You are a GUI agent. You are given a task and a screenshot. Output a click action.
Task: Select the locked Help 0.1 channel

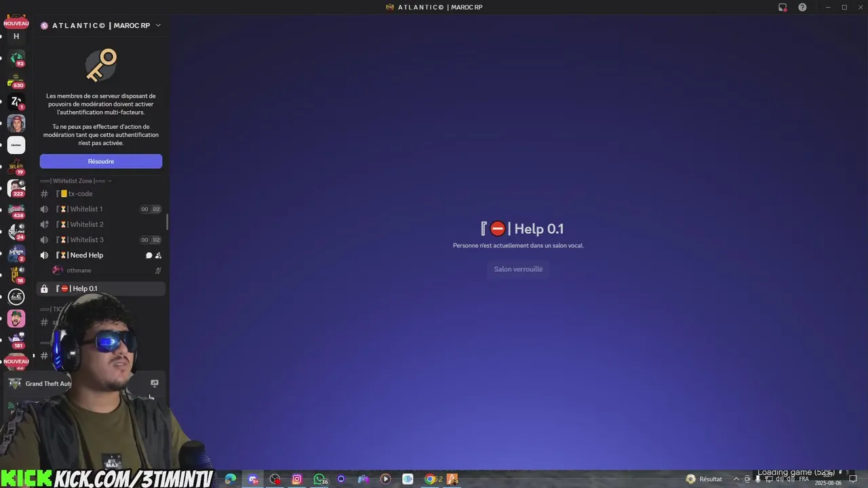pyautogui.click(x=101, y=289)
